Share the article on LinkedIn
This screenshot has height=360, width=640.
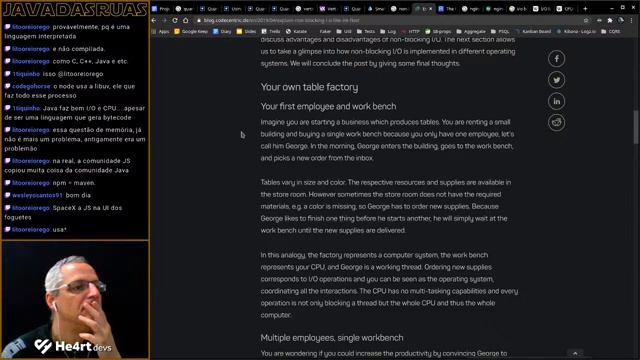556,101
